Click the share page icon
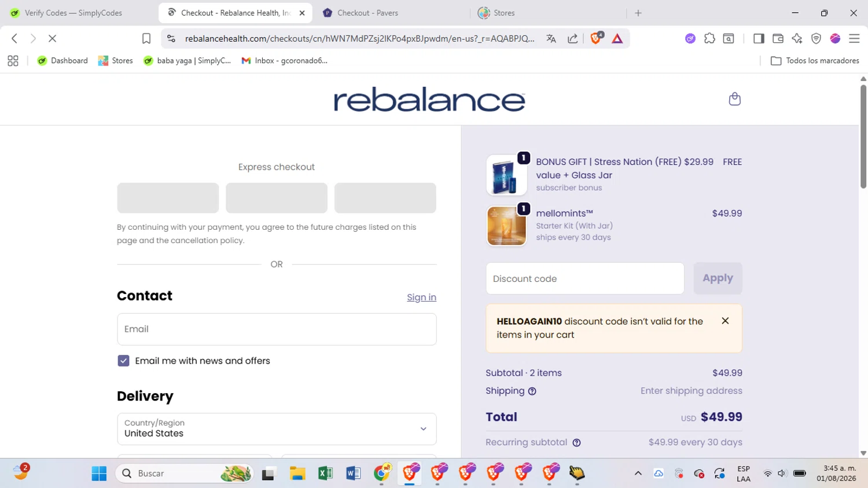 coord(572,39)
